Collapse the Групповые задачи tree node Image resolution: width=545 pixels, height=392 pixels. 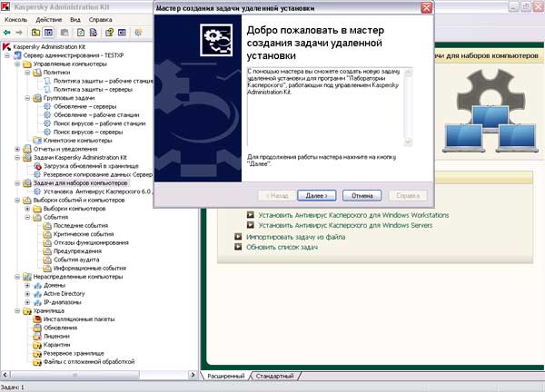pyautogui.click(x=27, y=98)
